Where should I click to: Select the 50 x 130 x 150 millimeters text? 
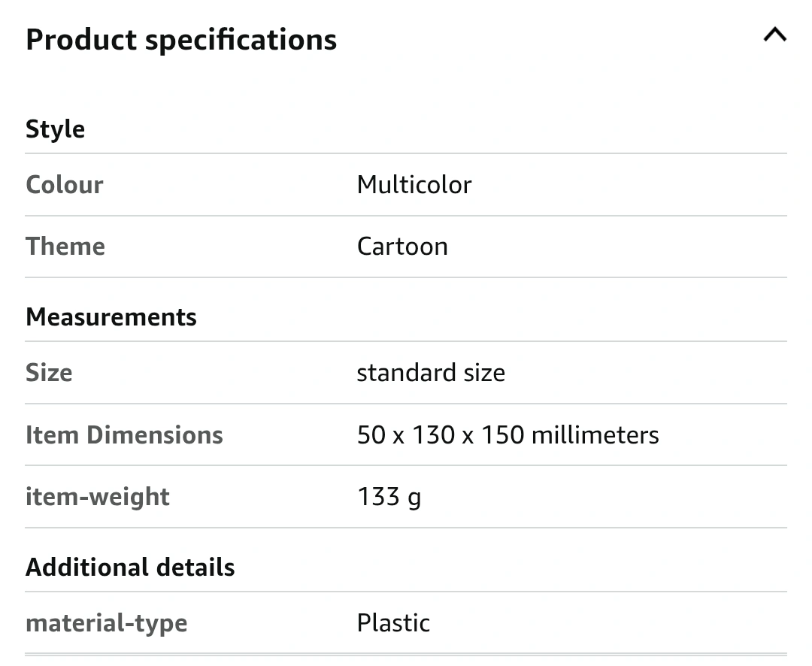click(x=508, y=434)
